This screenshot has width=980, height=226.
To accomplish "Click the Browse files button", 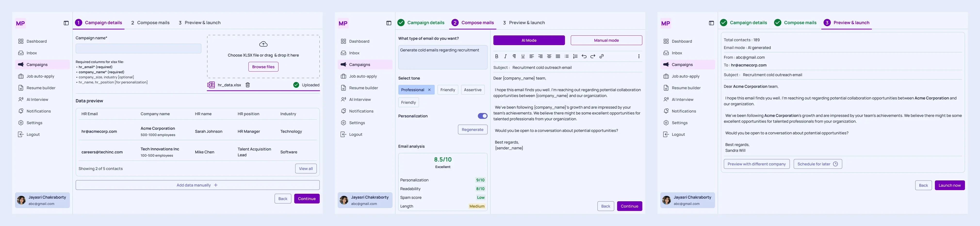I will coord(263,67).
